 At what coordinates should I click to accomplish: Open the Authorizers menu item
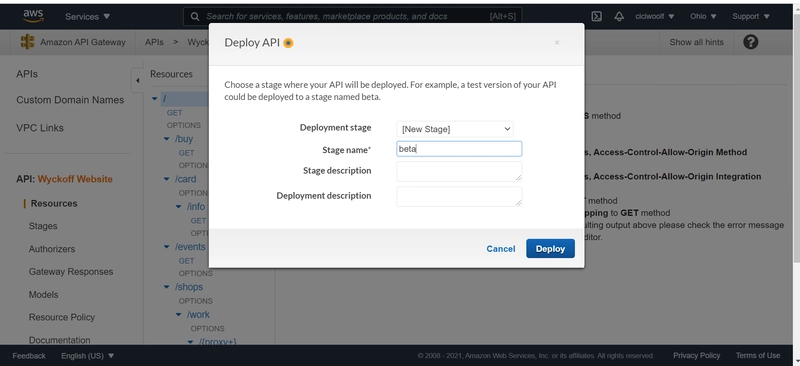pyautogui.click(x=52, y=249)
